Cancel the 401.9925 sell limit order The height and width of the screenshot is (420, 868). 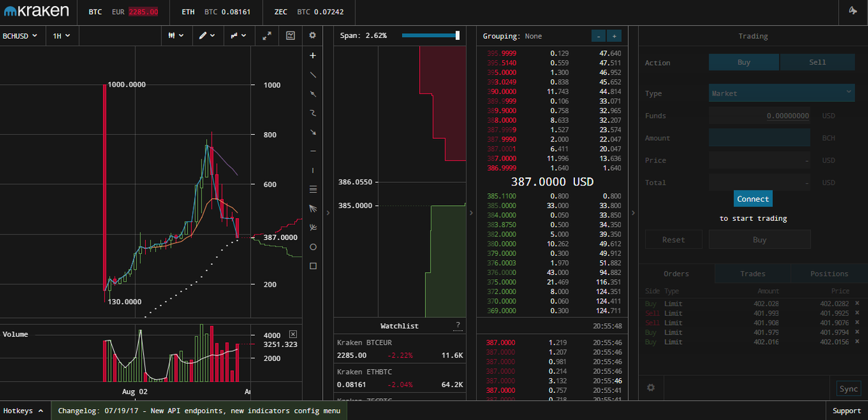click(x=856, y=313)
